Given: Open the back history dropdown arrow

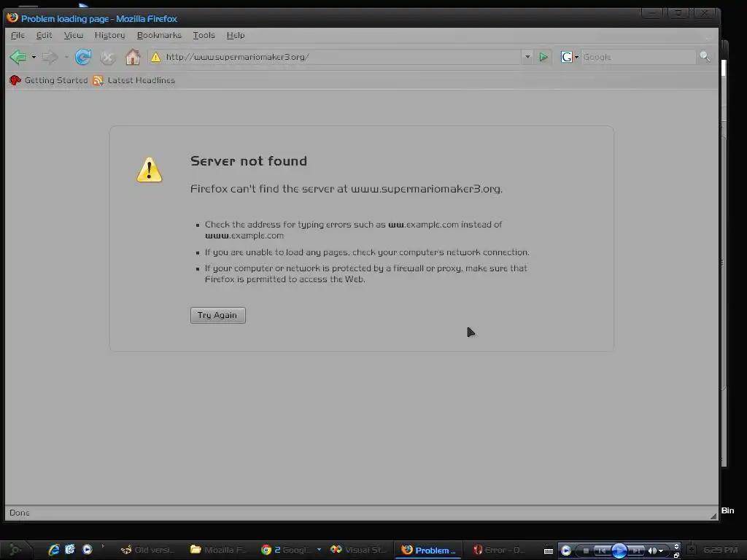Looking at the screenshot, I should pos(34,57).
